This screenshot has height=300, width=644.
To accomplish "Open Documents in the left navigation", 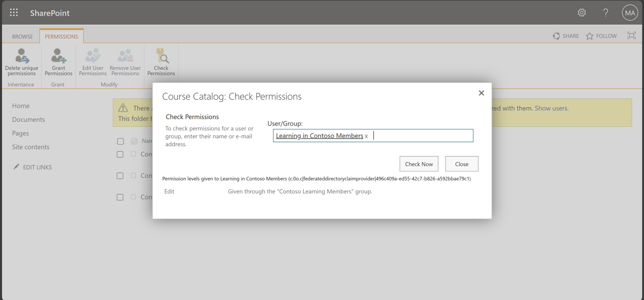I will click(x=29, y=120).
